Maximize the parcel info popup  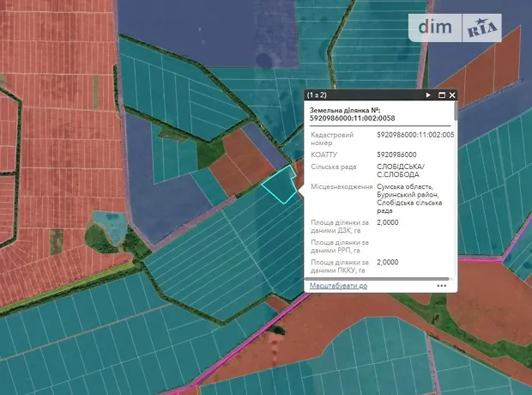click(442, 95)
